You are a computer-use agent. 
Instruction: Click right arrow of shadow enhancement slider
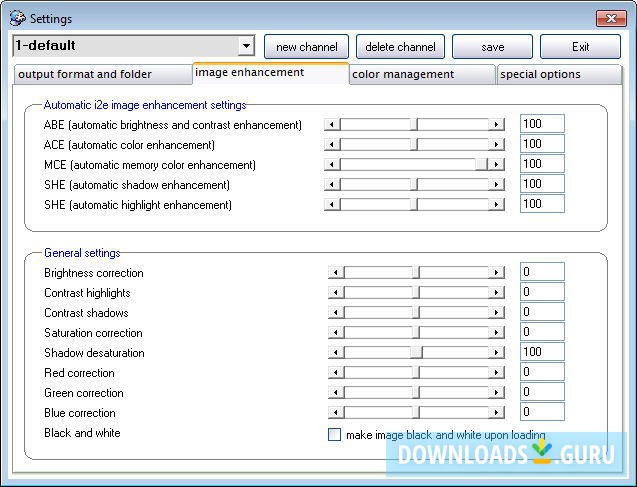click(496, 184)
